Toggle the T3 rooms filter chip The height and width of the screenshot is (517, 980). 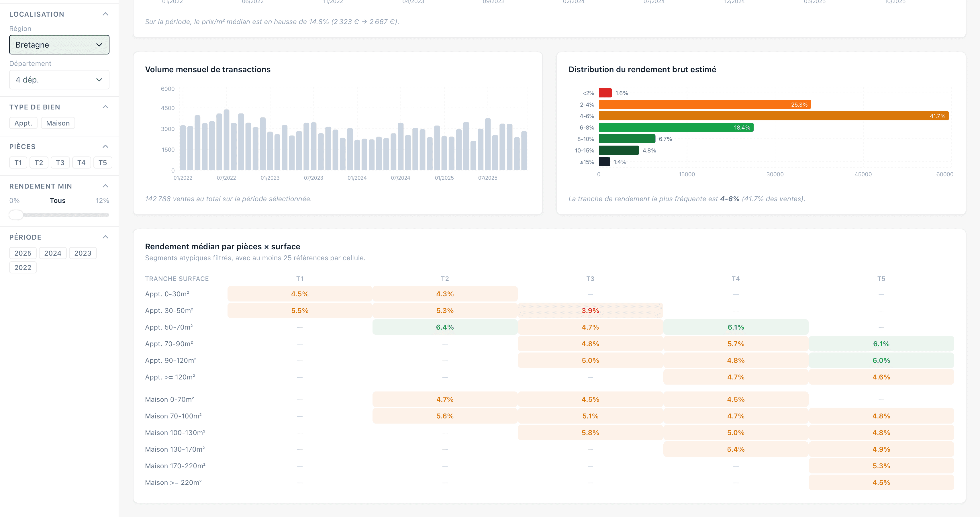click(60, 163)
